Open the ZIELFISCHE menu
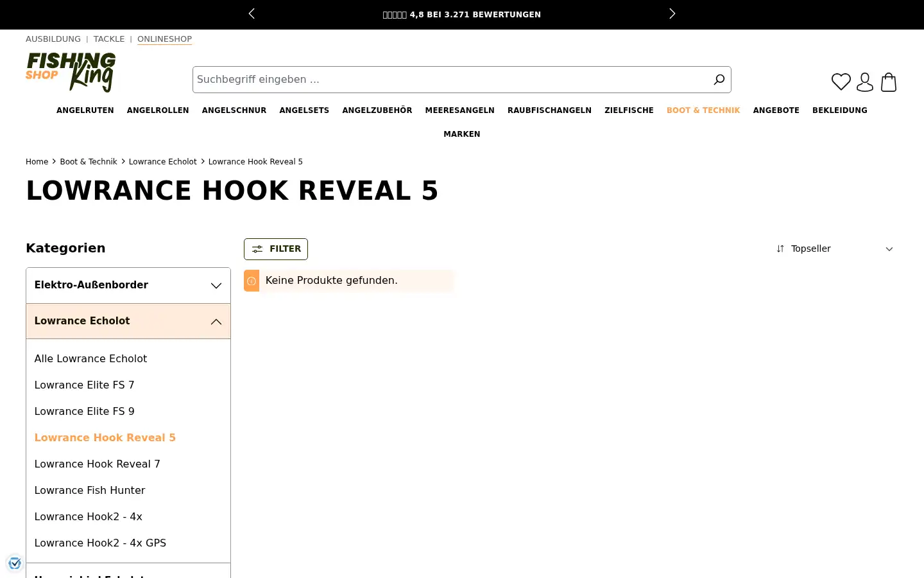924x578 pixels. pos(629,110)
